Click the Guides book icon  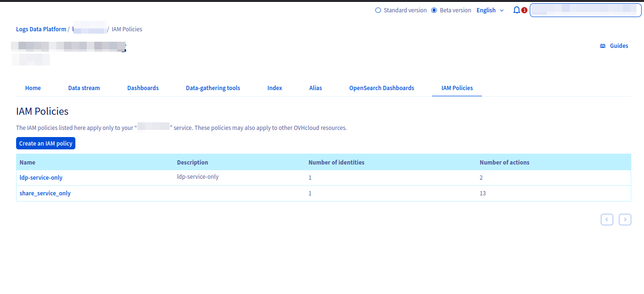tap(603, 46)
